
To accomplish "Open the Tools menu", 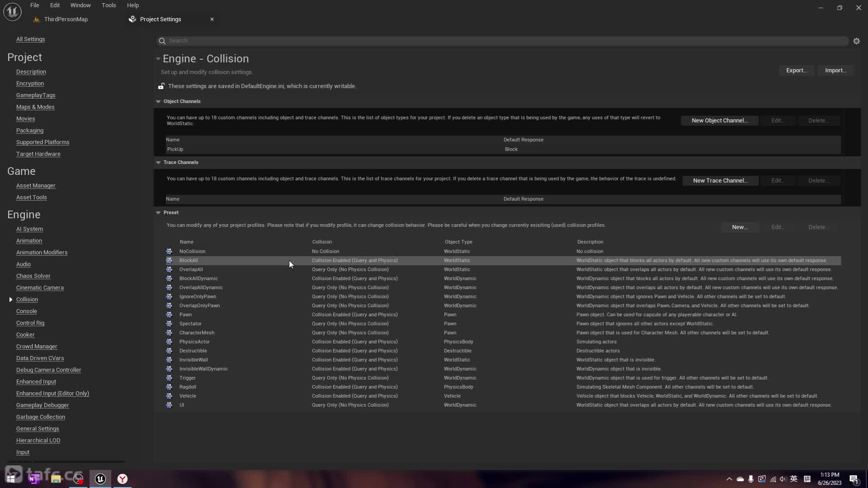I will pos(108,5).
